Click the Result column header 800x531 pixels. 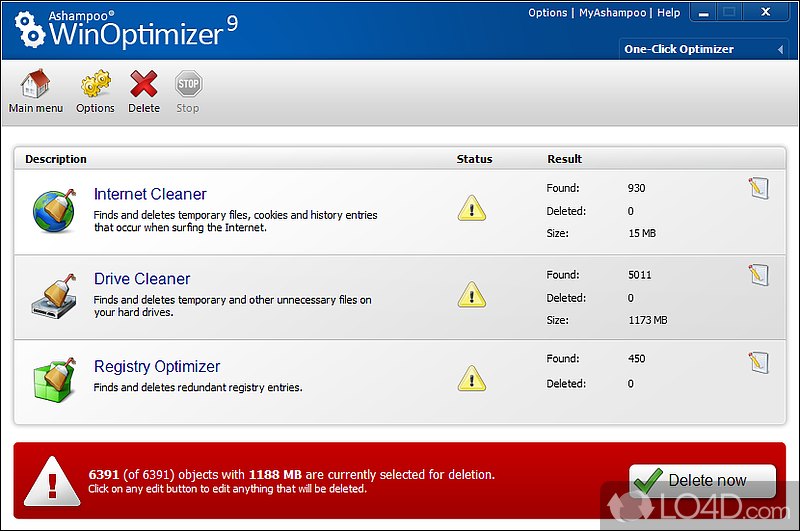pyautogui.click(x=564, y=159)
